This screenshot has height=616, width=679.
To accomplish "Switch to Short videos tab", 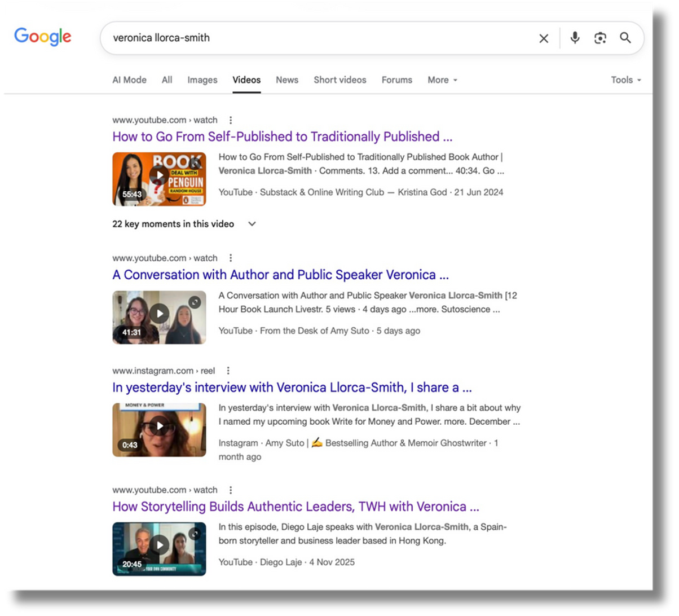I will [x=340, y=80].
